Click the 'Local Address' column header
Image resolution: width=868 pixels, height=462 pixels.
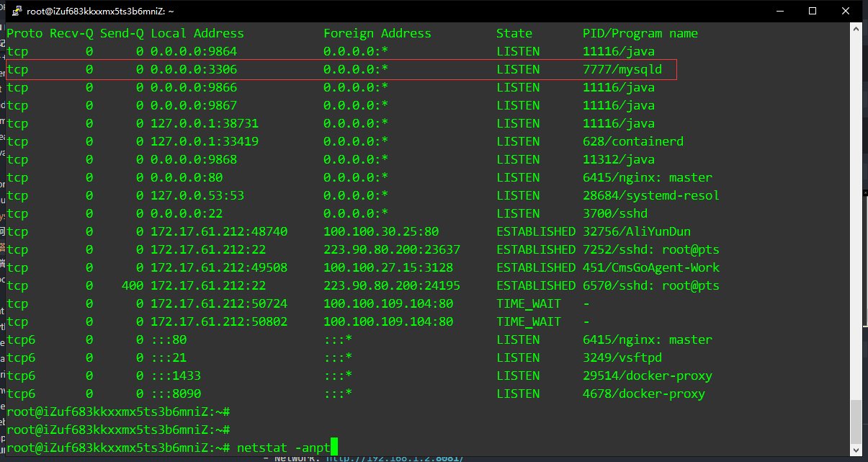(x=197, y=33)
